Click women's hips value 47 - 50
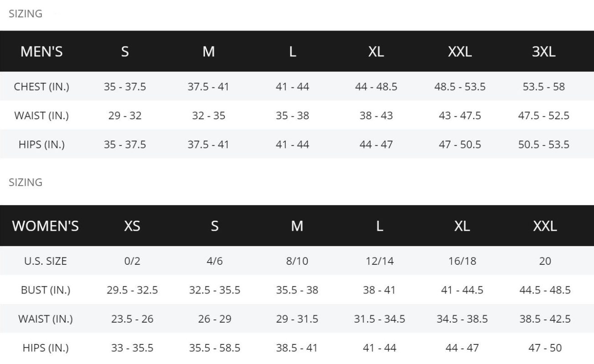The width and height of the screenshot is (594, 364). [545, 349]
